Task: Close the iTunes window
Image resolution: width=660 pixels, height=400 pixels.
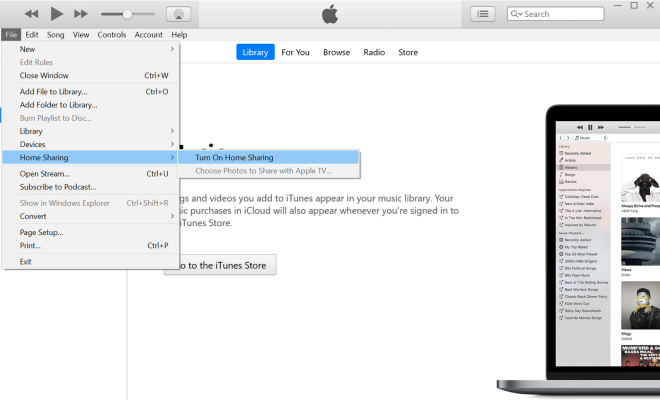Action: [650, 5]
